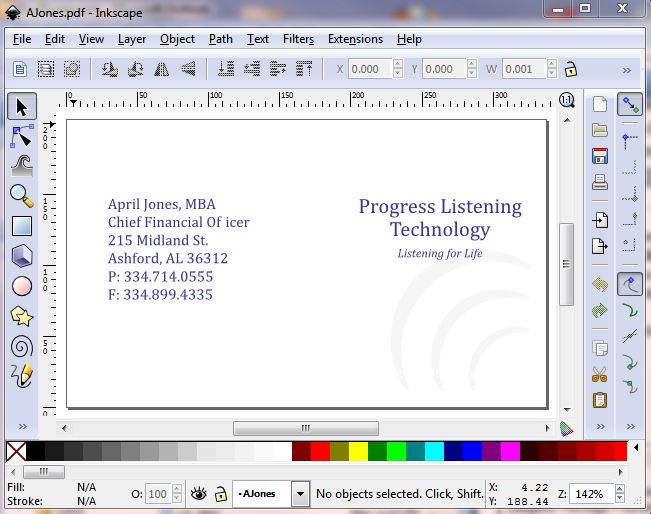Viewport: 651px width, 514px height.
Task: Expand snap bar overflow chevron
Action: (631, 426)
